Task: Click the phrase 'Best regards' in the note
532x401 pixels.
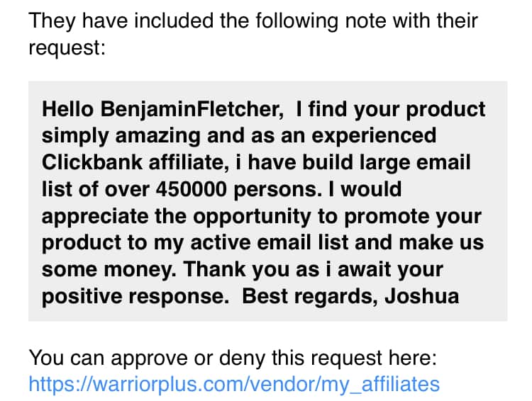Action: click(309, 296)
